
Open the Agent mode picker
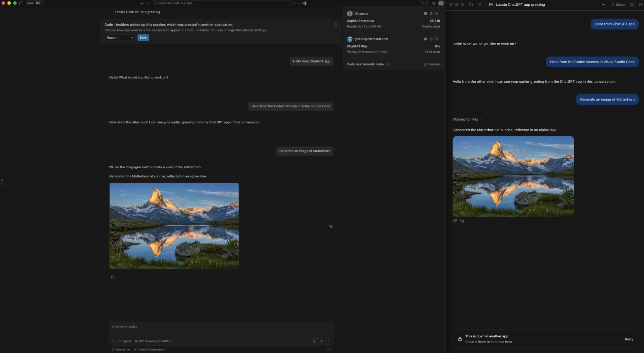pyautogui.click(x=125, y=341)
